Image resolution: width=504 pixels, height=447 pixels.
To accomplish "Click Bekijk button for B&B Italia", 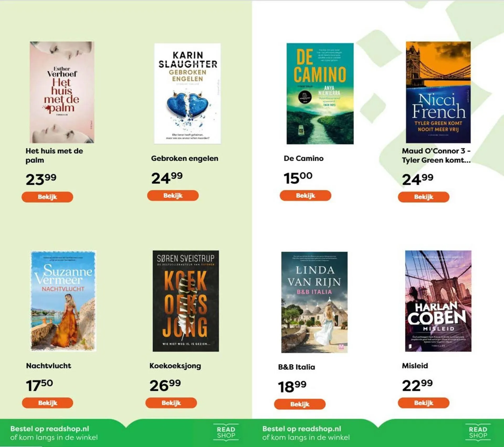I will pyautogui.click(x=300, y=404).
